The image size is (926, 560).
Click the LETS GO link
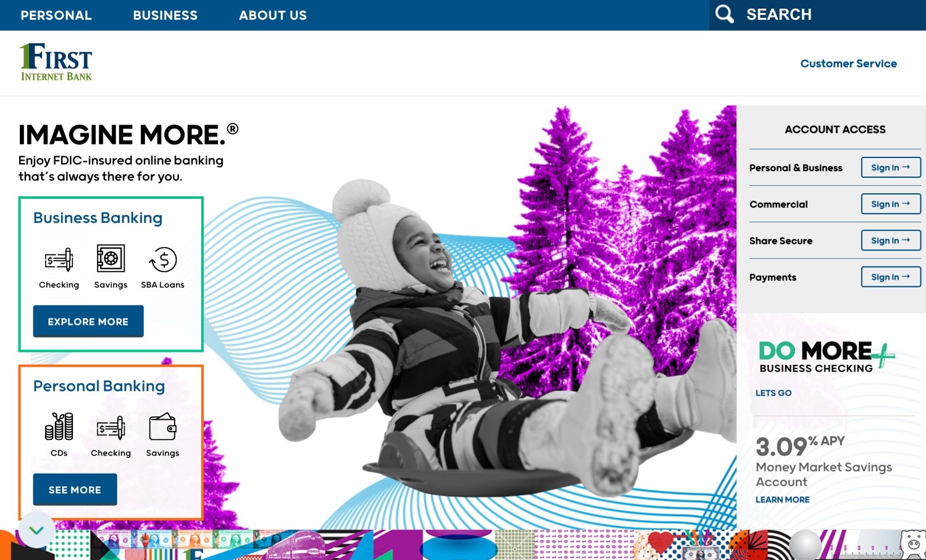[x=774, y=393]
